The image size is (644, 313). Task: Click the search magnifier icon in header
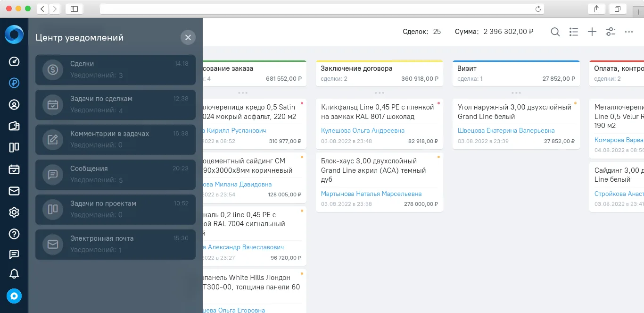click(555, 32)
